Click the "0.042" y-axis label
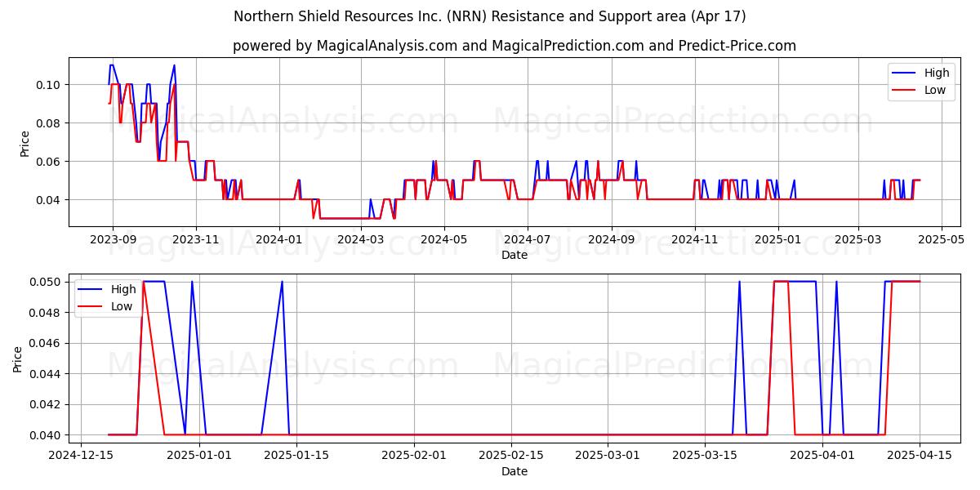The width and height of the screenshot is (980, 490). pos(47,404)
